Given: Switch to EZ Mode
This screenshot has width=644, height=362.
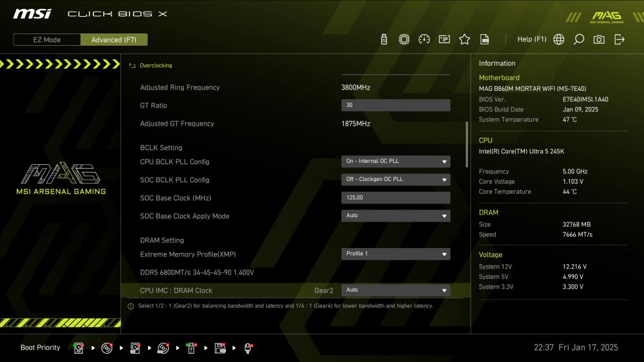Looking at the screenshot, I should tap(47, 40).
